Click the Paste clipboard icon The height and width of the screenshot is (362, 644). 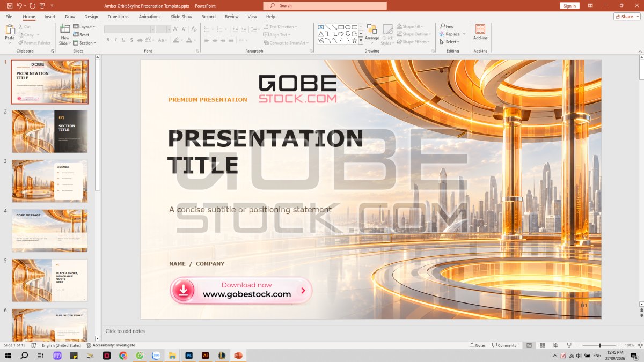tap(10, 30)
